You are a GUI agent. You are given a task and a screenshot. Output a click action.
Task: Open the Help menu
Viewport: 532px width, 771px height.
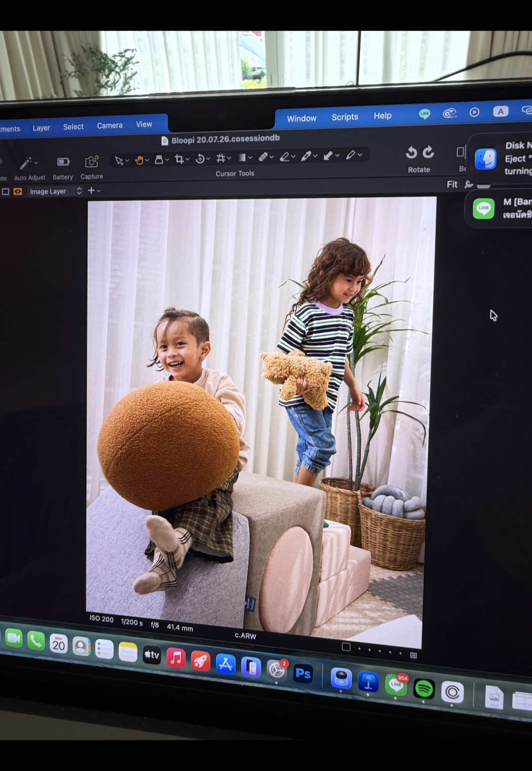pyautogui.click(x=382, y=115)
